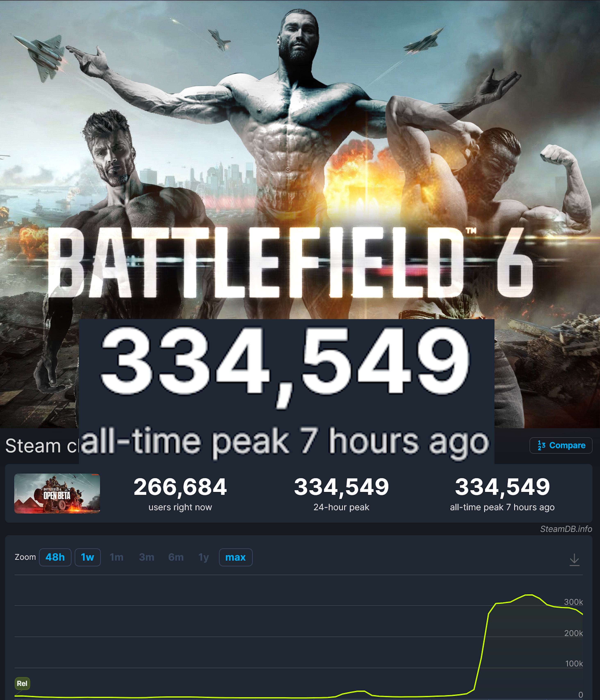Click the 300k axis label
Image resolution: width=600 pixels, height=700 pixels.
[x=573, y=602]
